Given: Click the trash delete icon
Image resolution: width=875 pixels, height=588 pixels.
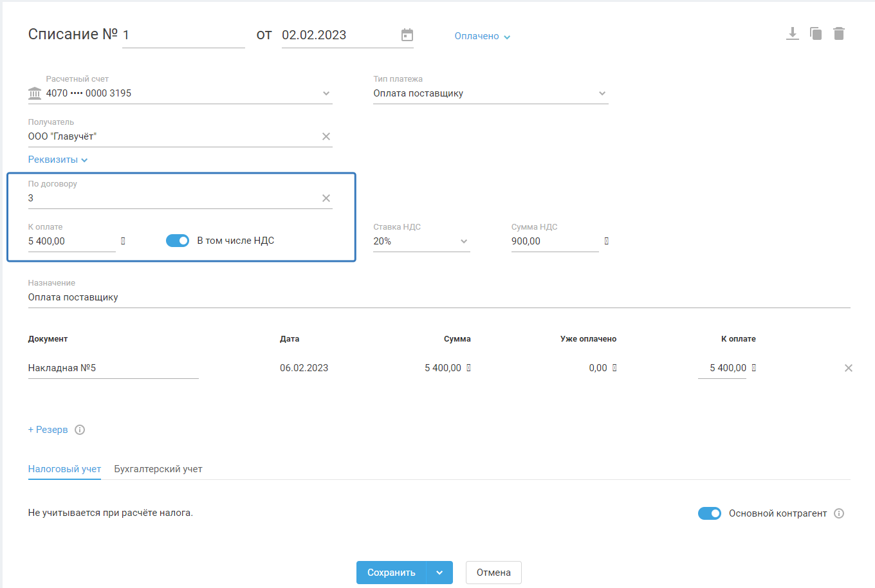Looking at the screenshot, I should (839, 33).
